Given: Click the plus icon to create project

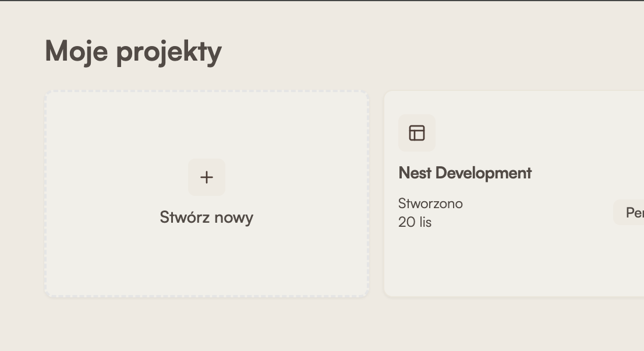Looking at the screenshot, I should (x=207, y=177).
